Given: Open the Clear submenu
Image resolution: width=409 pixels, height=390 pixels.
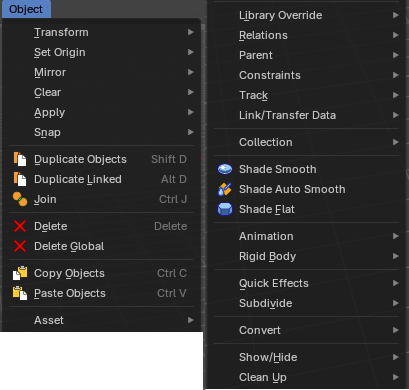Looking at the screenshot, I should point(102,92).
